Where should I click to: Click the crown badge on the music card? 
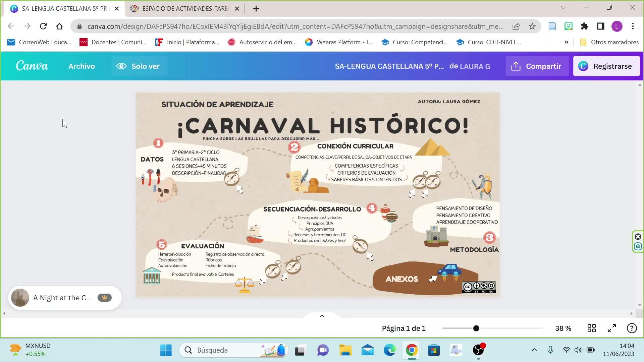pos(104,298)
